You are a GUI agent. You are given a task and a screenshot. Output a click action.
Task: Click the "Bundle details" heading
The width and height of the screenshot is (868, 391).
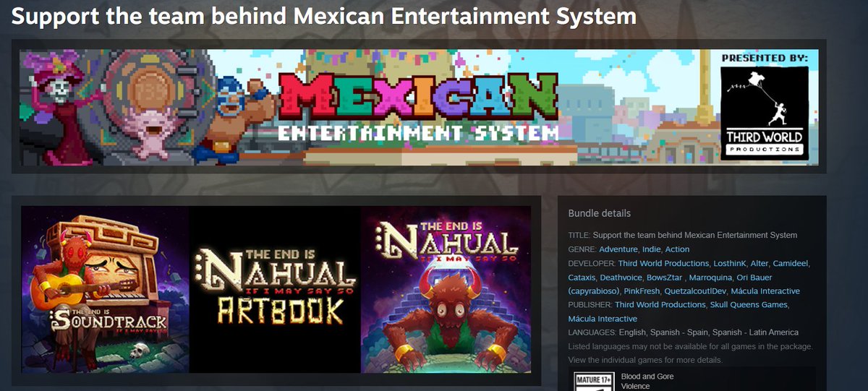(600, 213)
